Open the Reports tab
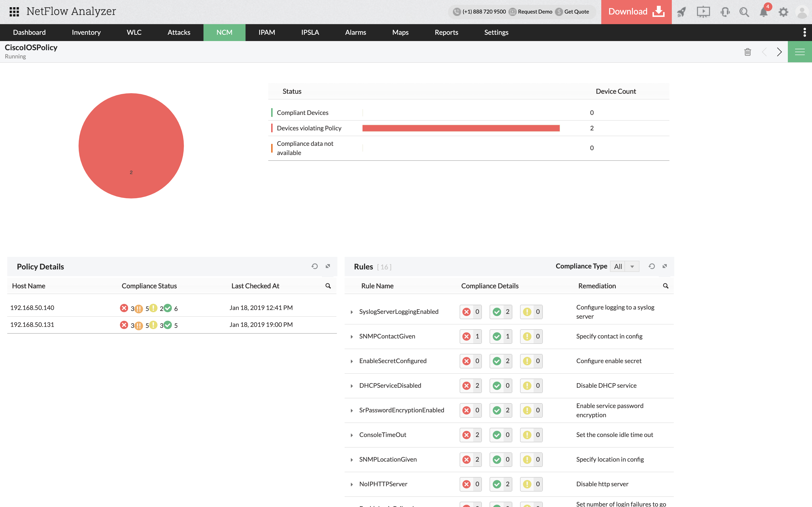 446,33
